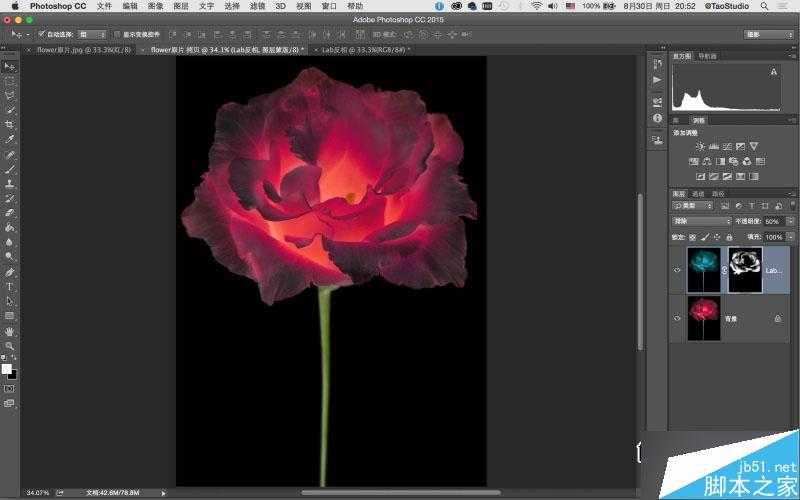Switch to the 通道 panel tab
This screenshot has width=800, height=500.
point(698,193)
